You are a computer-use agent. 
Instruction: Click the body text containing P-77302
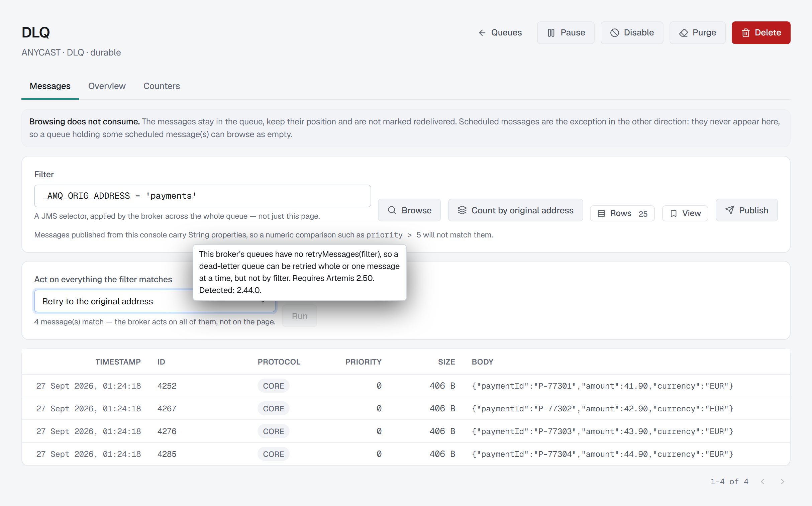pos(602,408)
